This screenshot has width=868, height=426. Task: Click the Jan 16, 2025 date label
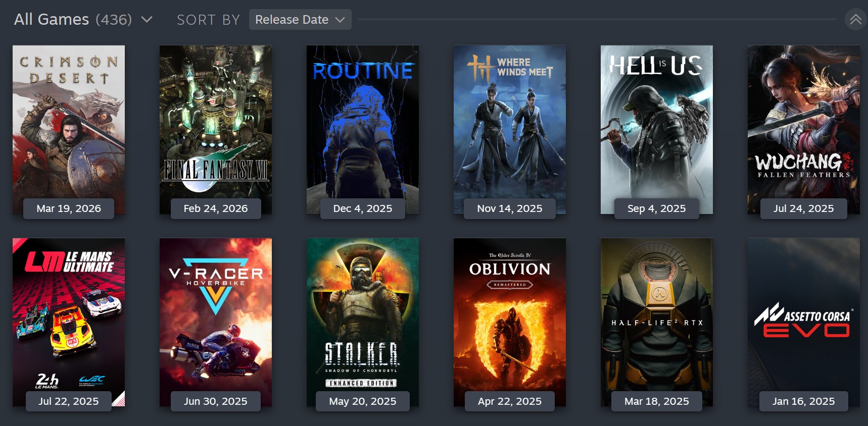click(x=804, y=401)
